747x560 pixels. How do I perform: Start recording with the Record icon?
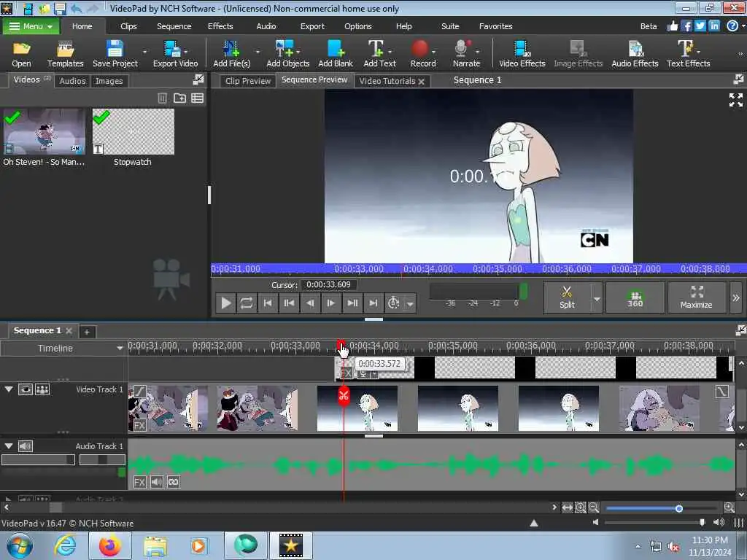pos(422,53)
